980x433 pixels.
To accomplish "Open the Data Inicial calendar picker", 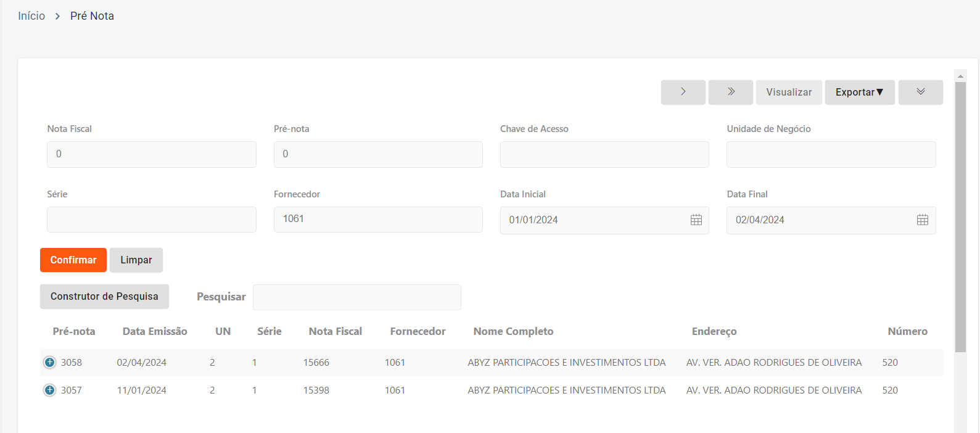I will click(x=696, y=220).
